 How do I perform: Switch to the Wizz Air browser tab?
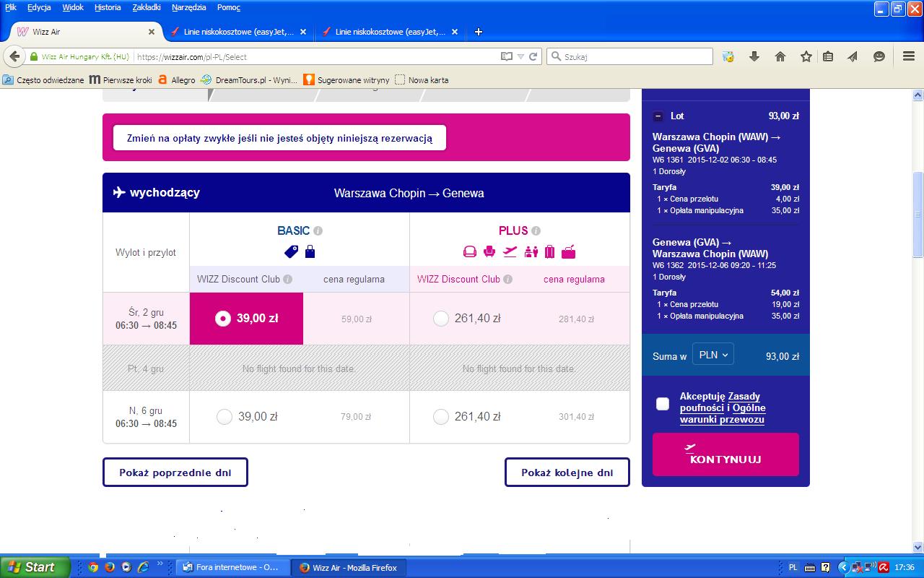click(x=85, y=32)
